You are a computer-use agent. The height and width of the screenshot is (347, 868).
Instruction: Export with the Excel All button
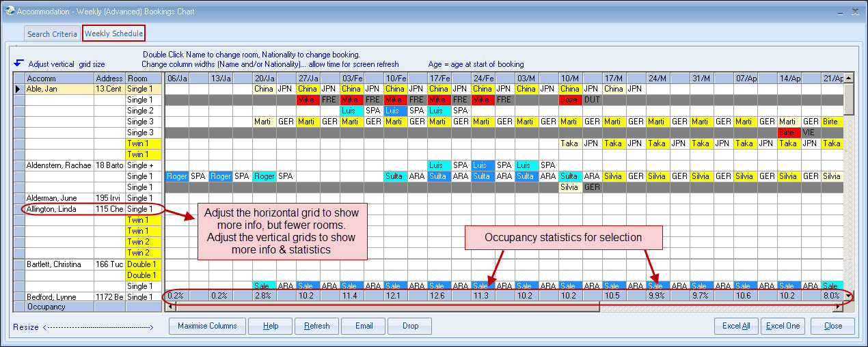pyautogui.click(x=736, y=326)
